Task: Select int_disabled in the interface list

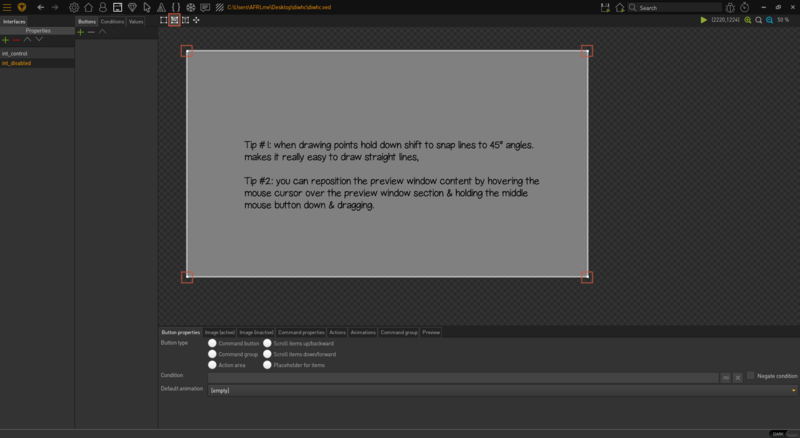Action: point(17,63)
